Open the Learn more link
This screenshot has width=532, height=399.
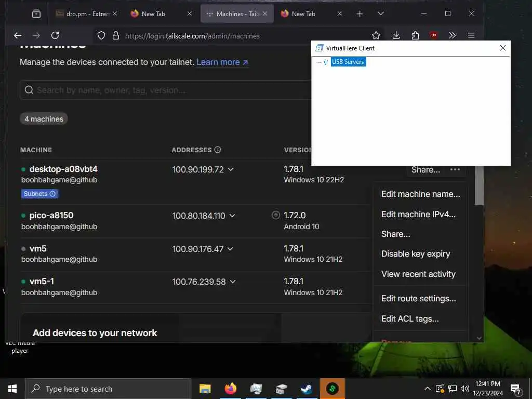[x=222, y=62]
